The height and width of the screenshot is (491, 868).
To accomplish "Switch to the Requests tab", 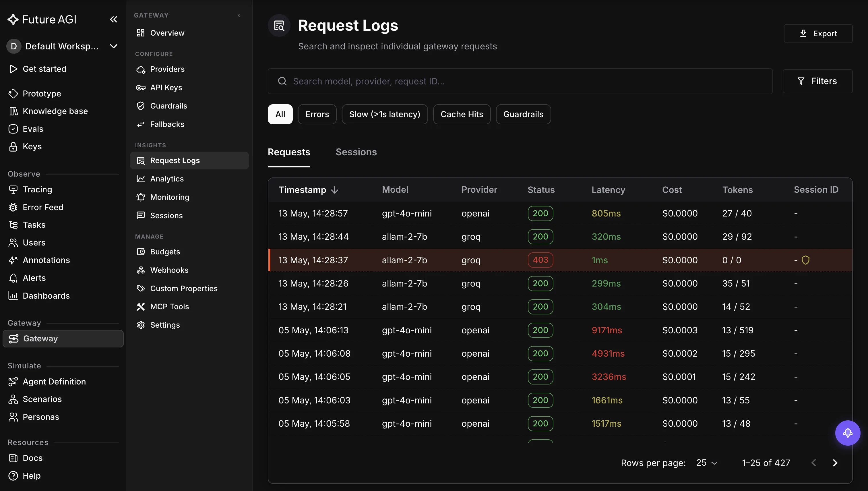I will 289,152.
